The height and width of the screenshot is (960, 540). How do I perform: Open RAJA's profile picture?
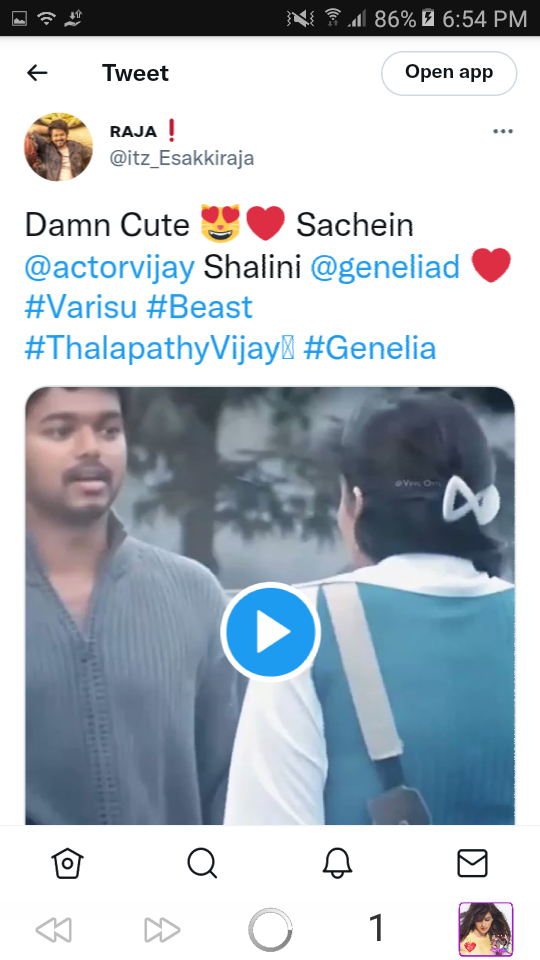coord(59,147)
